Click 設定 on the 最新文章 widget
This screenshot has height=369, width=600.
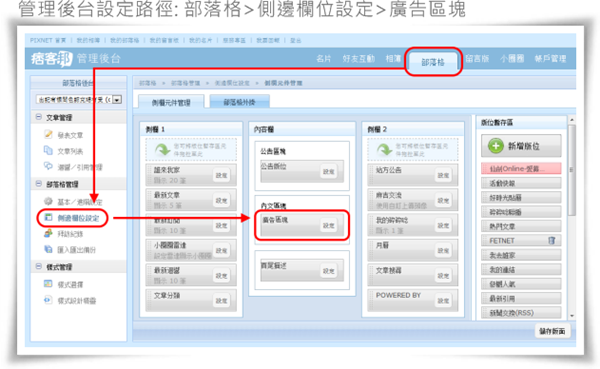pyautogui.click(x=221, y=201)
